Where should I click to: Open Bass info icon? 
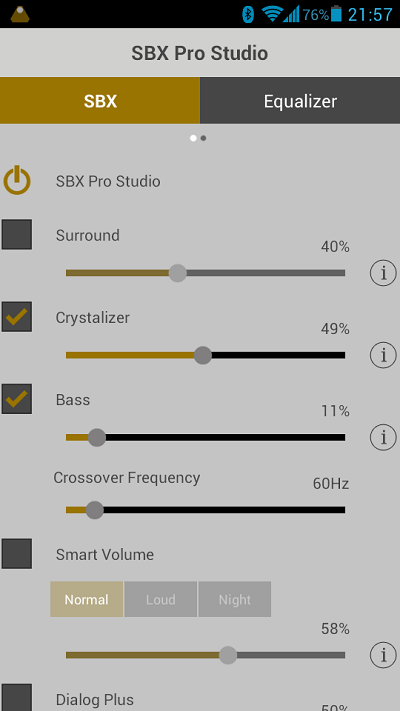[x=383, y=437]
